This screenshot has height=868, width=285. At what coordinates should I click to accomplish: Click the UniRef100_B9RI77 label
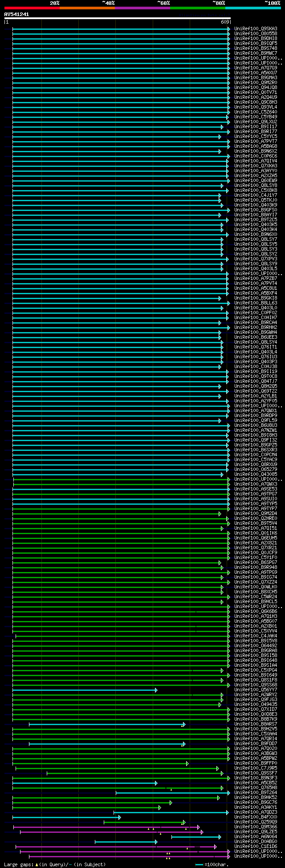pos(256,131)
